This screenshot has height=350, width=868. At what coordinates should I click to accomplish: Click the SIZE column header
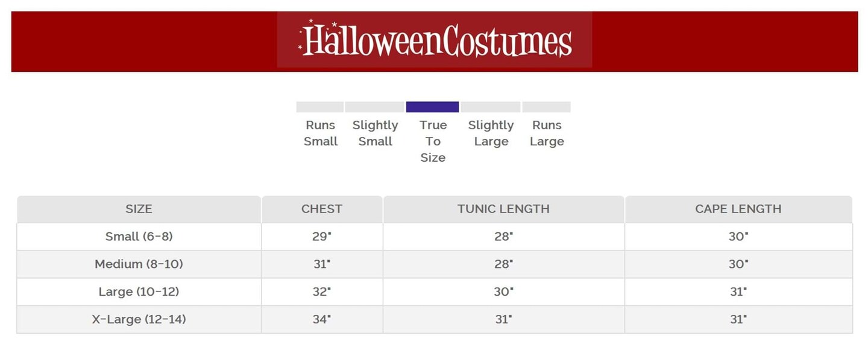[x=139, y=209]
